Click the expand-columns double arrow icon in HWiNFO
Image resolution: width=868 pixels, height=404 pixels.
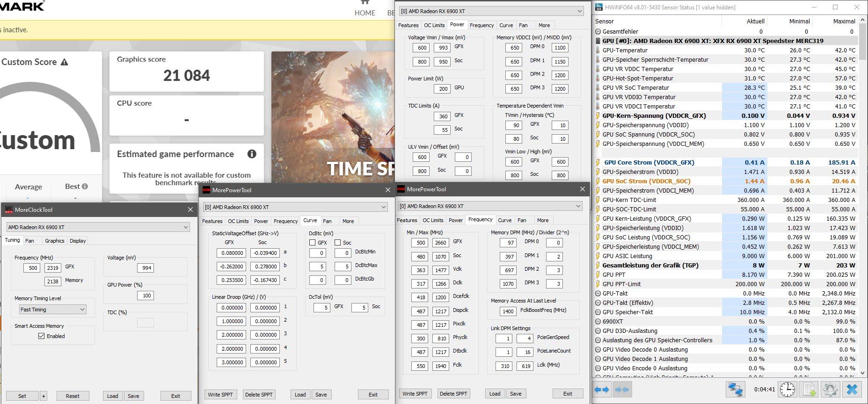click(x=602, y=390)
